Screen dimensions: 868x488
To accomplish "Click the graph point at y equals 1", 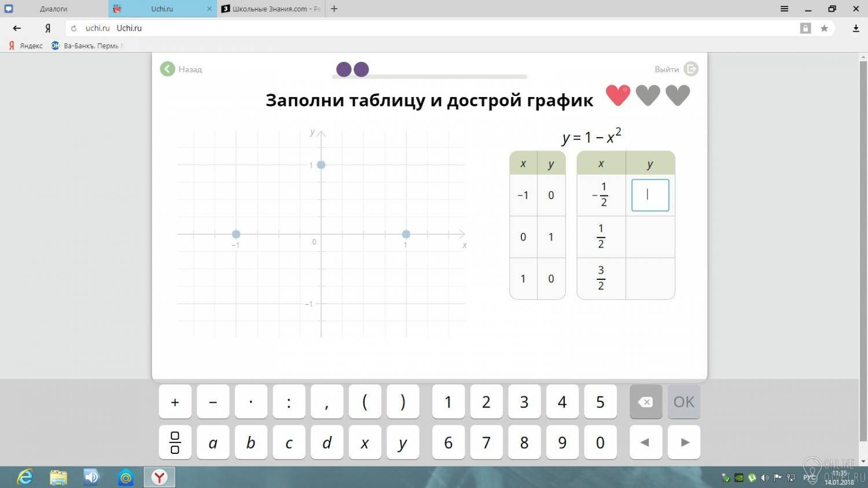I will click(x=321, y=165).
